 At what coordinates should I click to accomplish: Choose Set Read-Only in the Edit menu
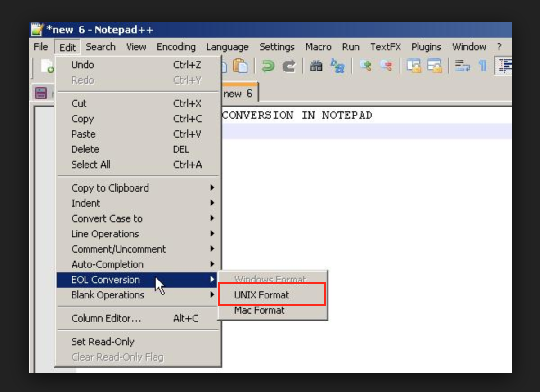(x=138, y=342)
